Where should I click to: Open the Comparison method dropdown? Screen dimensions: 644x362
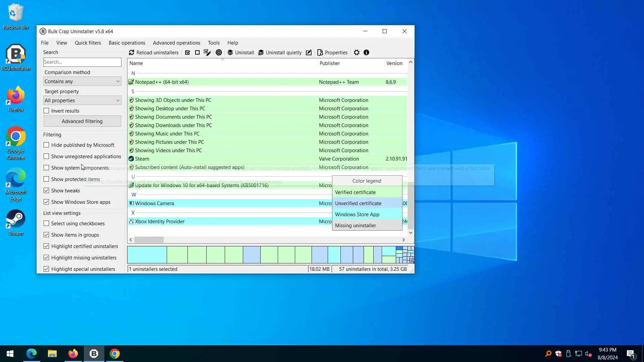(x=82, y=81)
